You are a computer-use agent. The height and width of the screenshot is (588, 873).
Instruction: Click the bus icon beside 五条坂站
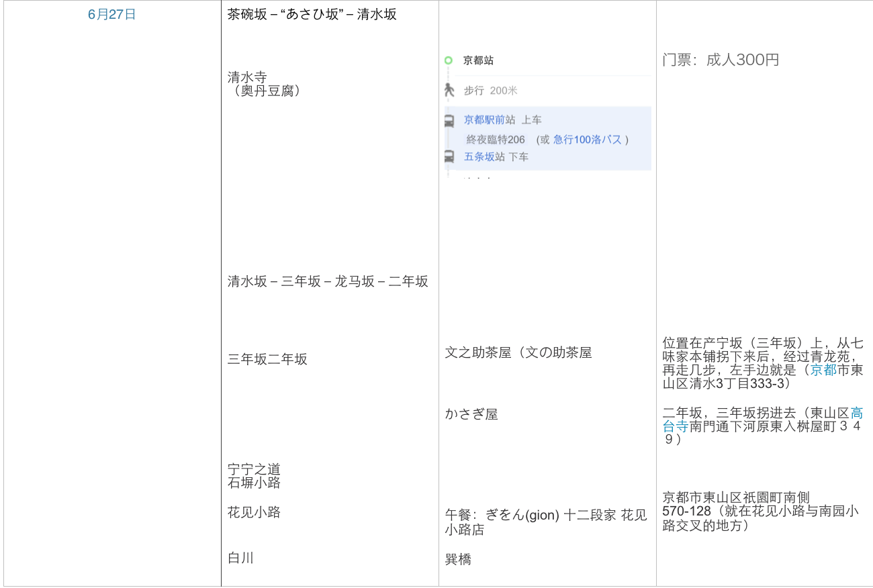(449, 156)
